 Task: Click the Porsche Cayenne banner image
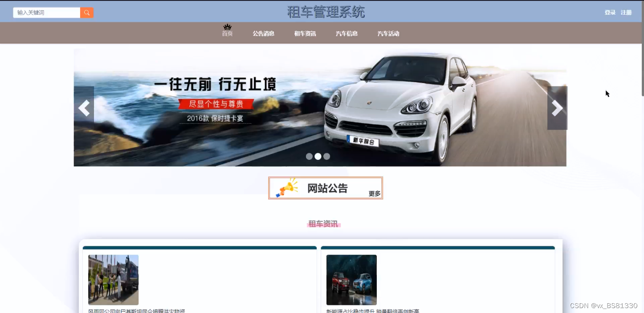click(x=320, y=107)
